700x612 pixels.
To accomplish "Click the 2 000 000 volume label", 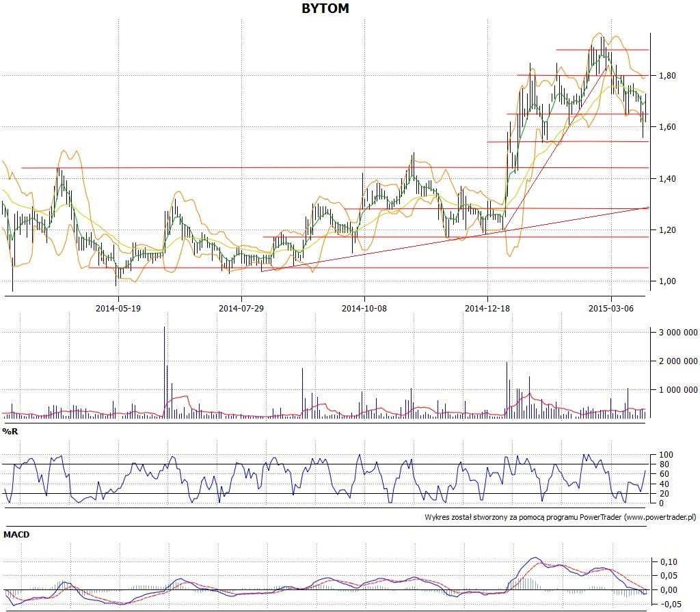I will pyautogui.click(x=678, y=361).
